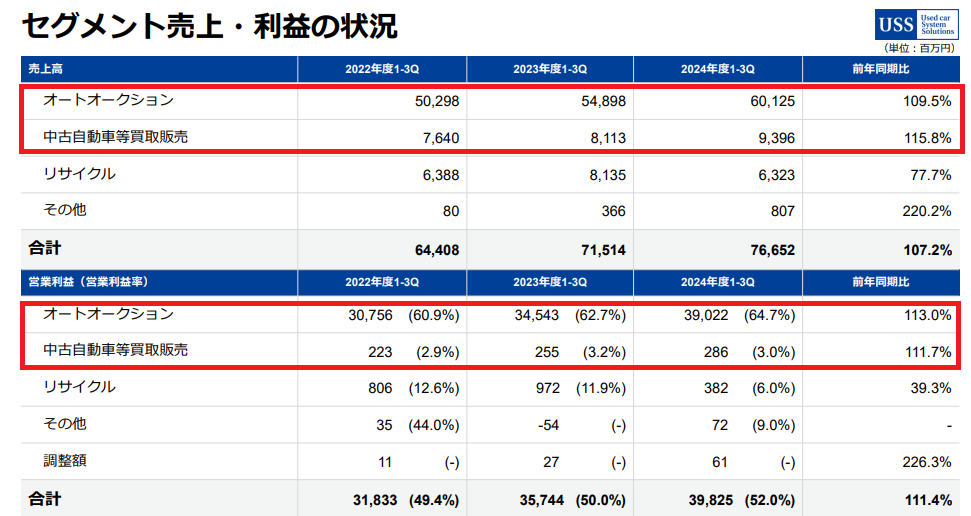Select その他 row label in the 売上高 table
This screenshot has height=516, width=971.
[x=64, y=210]
